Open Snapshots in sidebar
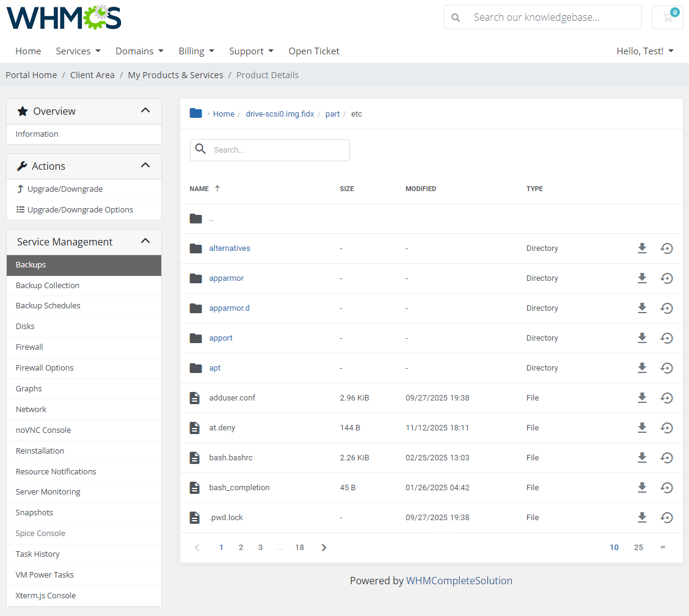Screen dimensions: 689x616 [84, 513]
